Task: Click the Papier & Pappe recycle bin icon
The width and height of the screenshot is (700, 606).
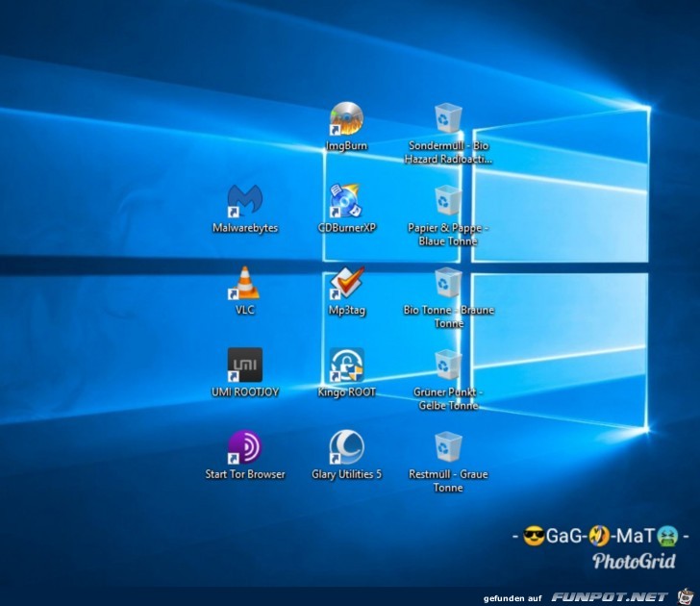Action: tap(448, 200)
